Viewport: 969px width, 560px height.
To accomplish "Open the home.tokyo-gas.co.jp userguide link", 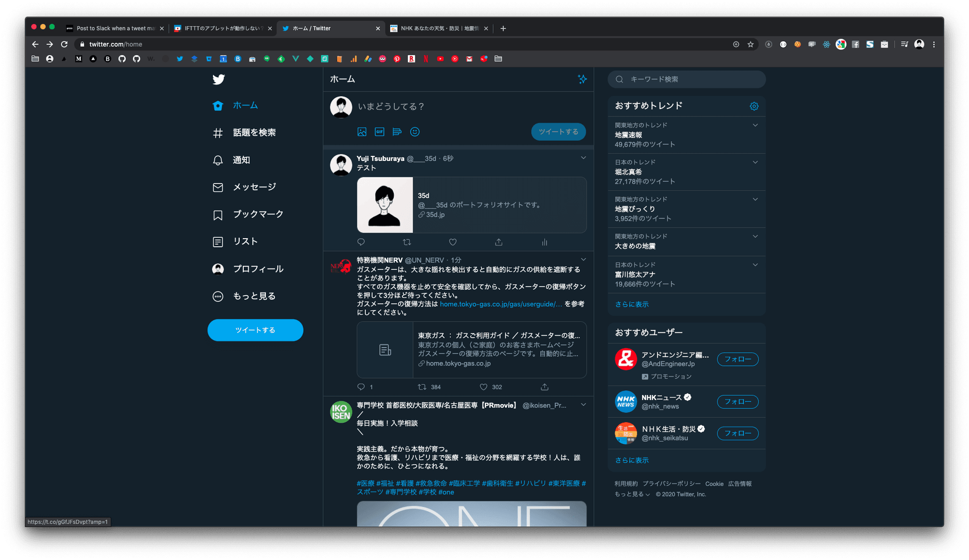I will point(501,304).
